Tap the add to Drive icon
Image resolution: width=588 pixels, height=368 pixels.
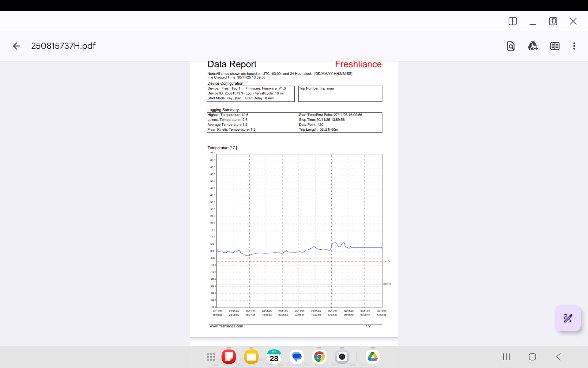[533, 46]
